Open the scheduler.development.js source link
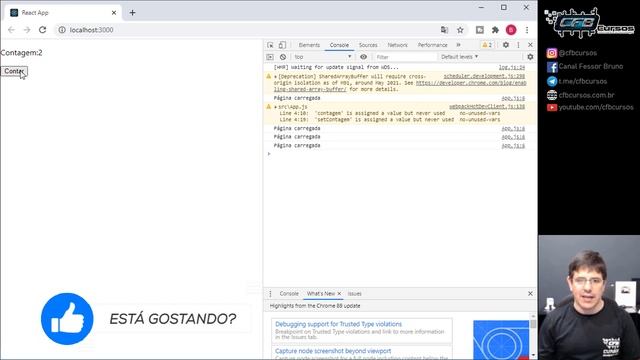640x360 pixels. [484, 76]
